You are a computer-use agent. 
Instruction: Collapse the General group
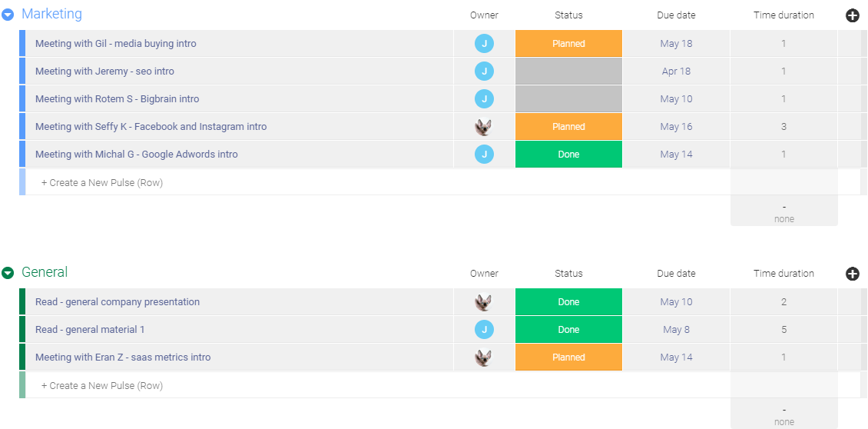point(8,273)
